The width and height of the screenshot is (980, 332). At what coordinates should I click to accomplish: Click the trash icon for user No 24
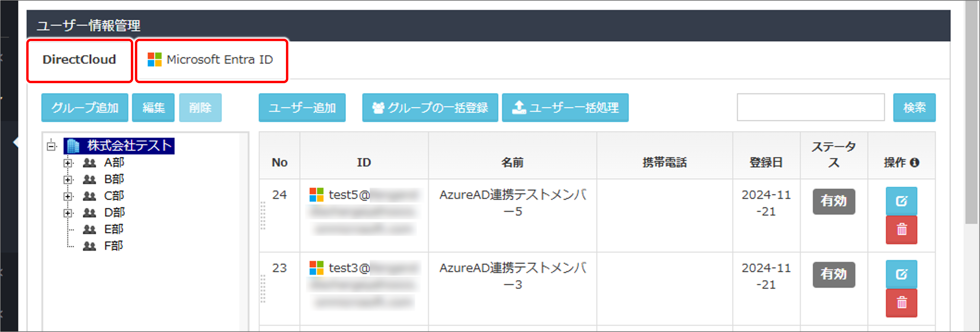[901, 229]
